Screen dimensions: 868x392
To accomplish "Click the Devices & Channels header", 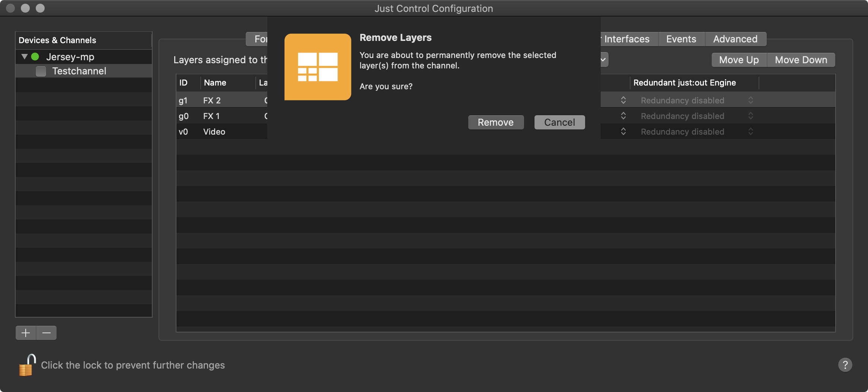I will (x=84, y=40).
